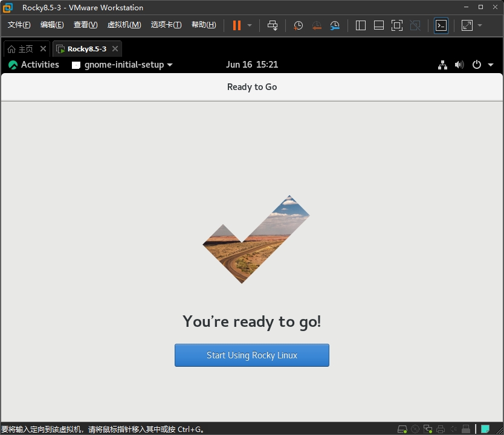
Task: Click Start Using Rocky Linux
Action: (x=251, y=355)
